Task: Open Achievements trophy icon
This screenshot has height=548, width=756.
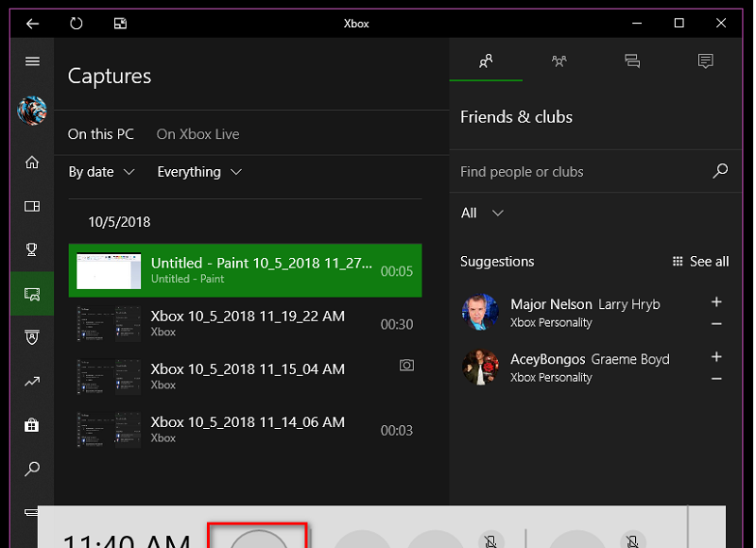Action: click(x=32, y=249)
